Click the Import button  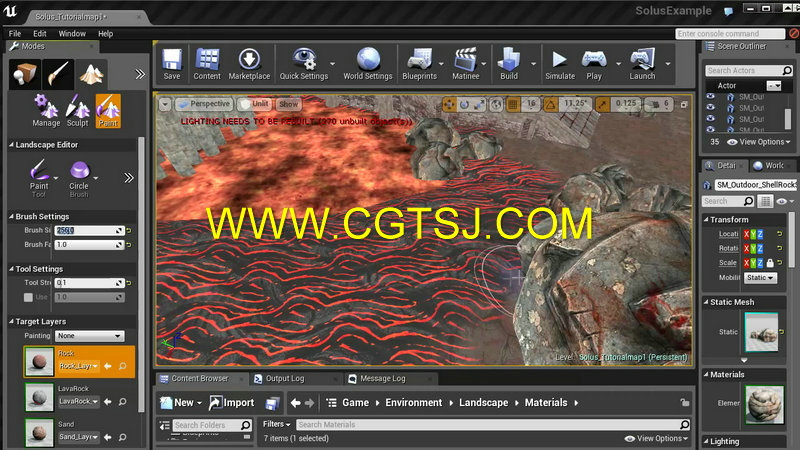[x=232, y=403]
